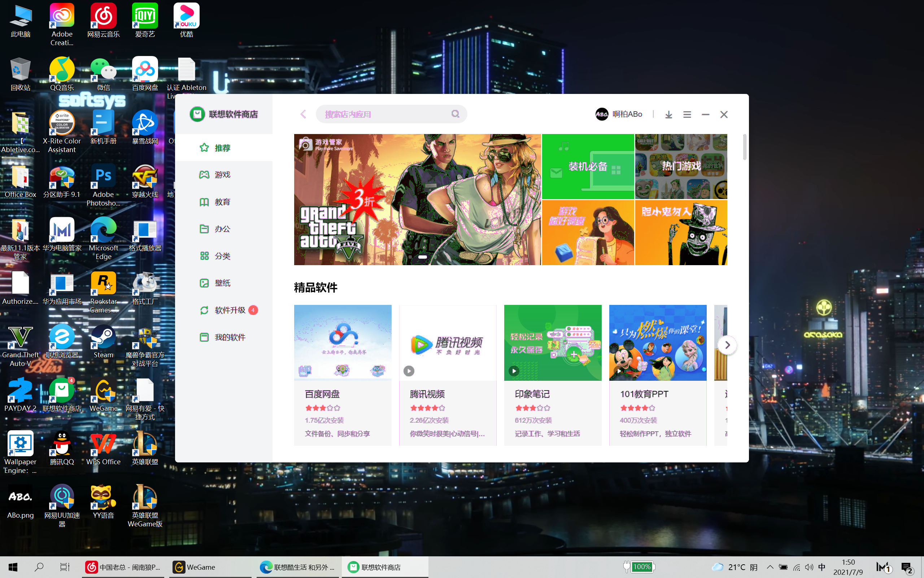Open the orange 游戏 survey tile
Viewport: 924px width, 578px height.
click(588, 232)
